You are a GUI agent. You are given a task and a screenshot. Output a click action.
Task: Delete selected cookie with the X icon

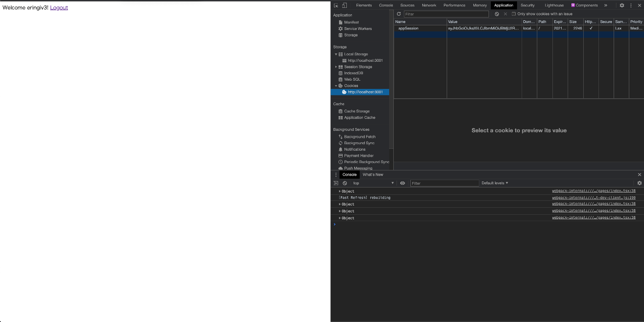[506, 14]
